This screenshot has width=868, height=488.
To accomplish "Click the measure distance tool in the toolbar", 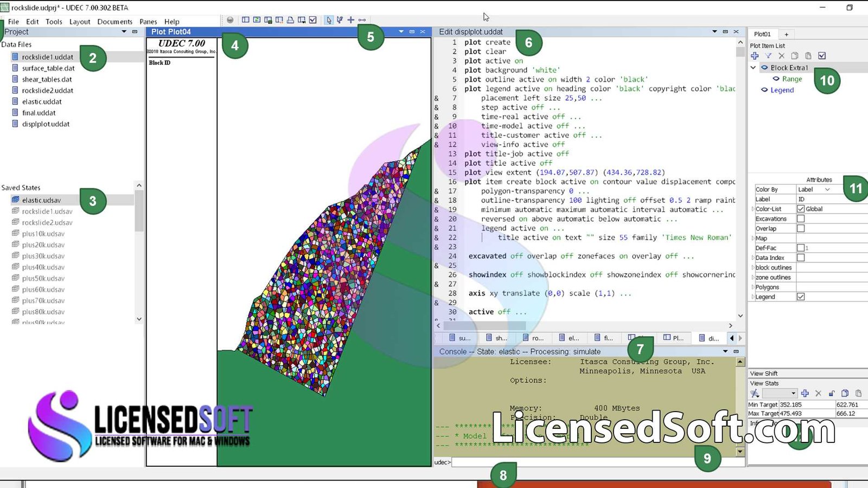I will coord(362,20).
